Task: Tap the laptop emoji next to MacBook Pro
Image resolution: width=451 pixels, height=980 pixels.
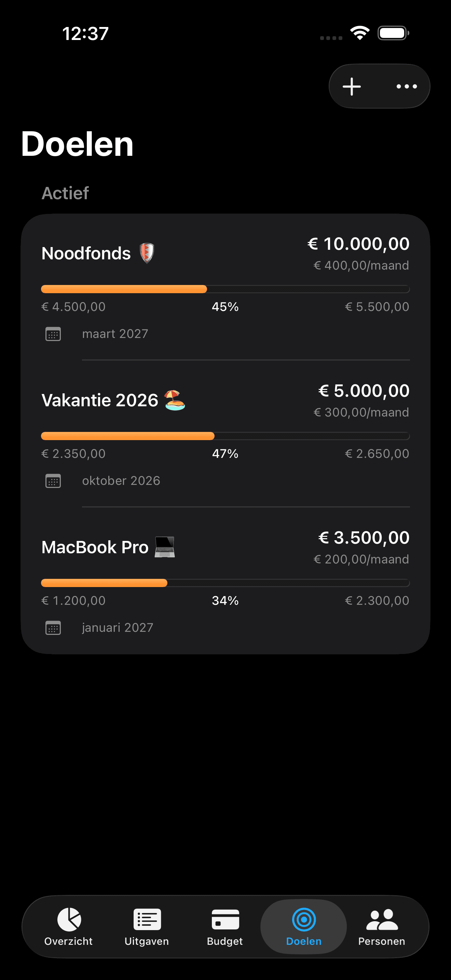Action: click(x=165, y=547)
